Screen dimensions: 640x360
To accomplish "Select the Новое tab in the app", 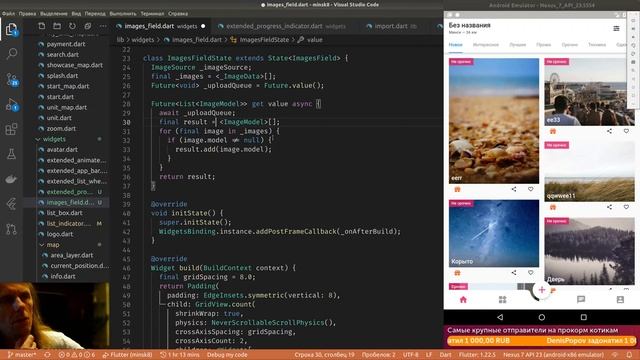I will click(x=456, y=45).
